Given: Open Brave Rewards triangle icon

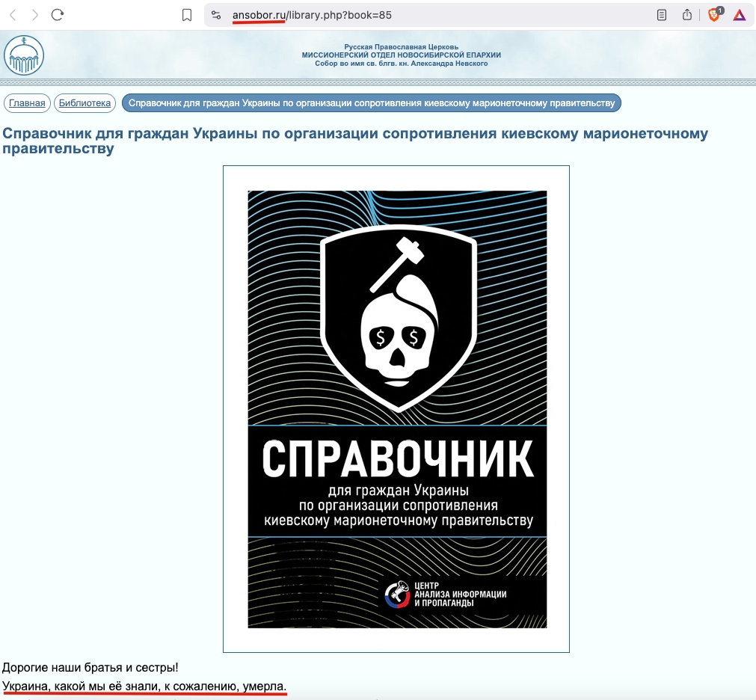Looking at the screenshot, I should click(739, 15).
